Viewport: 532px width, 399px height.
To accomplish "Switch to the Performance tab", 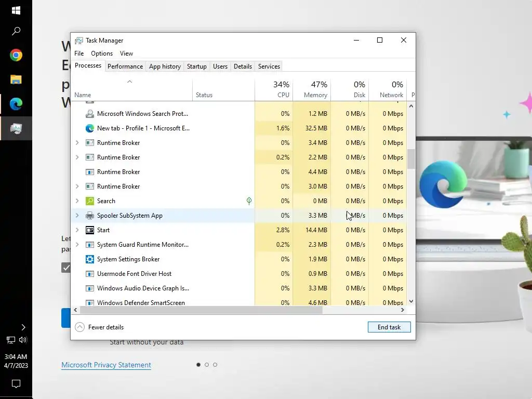I will pyautogui.click(x=125, y=66).
